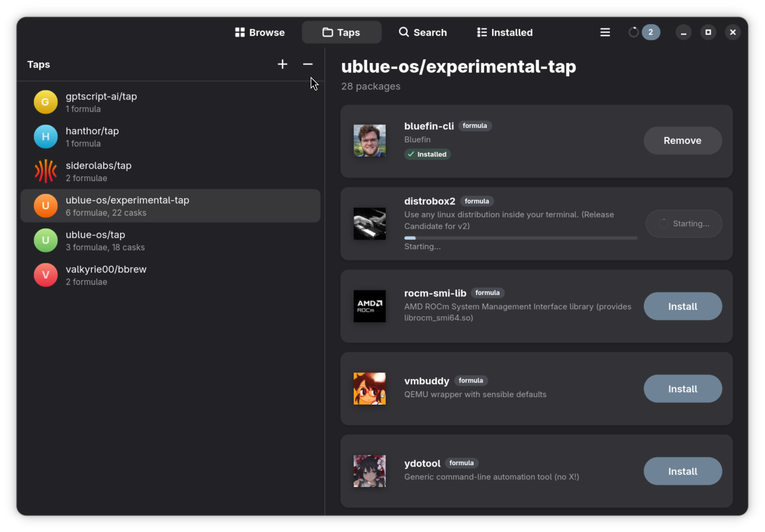The height and width of the screenshot is (532, 765).
Task: Maximize the window
Action: pyautogui.click(x=708, y=32)
